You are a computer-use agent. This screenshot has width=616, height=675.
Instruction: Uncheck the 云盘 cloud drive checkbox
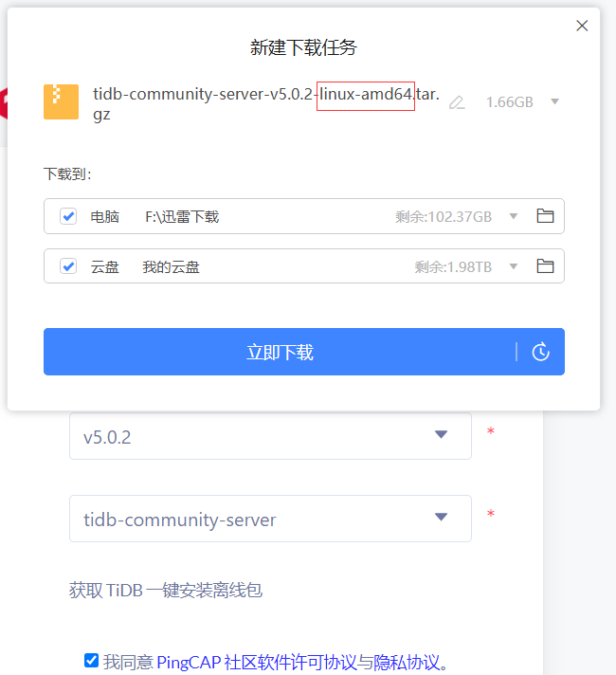point(68,266)
